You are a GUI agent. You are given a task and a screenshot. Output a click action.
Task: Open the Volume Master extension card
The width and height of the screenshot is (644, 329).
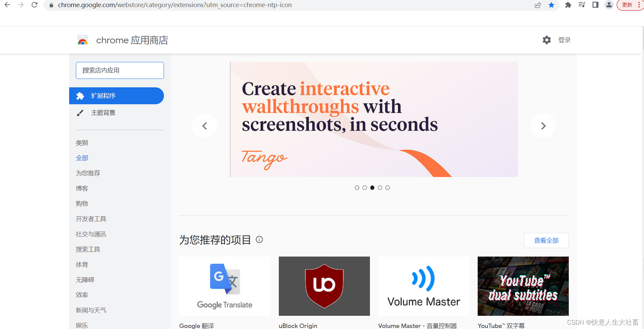pyautogui.click(x=424, y=286)
